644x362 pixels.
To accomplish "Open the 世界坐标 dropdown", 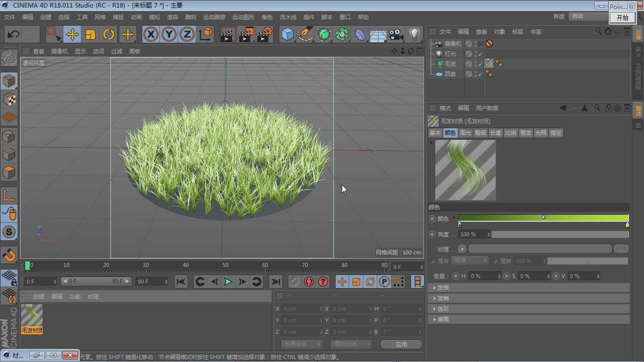I will coord(301,344).
